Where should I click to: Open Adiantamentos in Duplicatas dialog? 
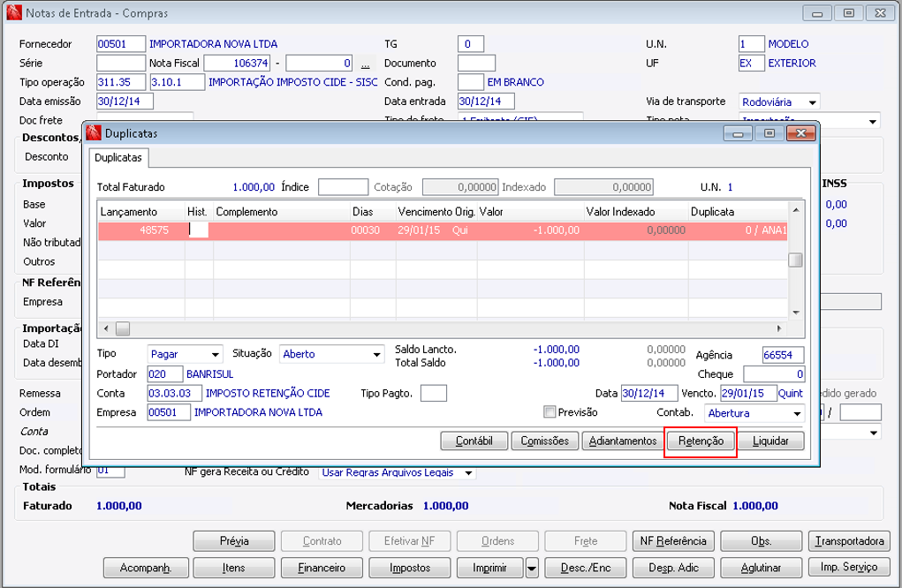point(623,441)
